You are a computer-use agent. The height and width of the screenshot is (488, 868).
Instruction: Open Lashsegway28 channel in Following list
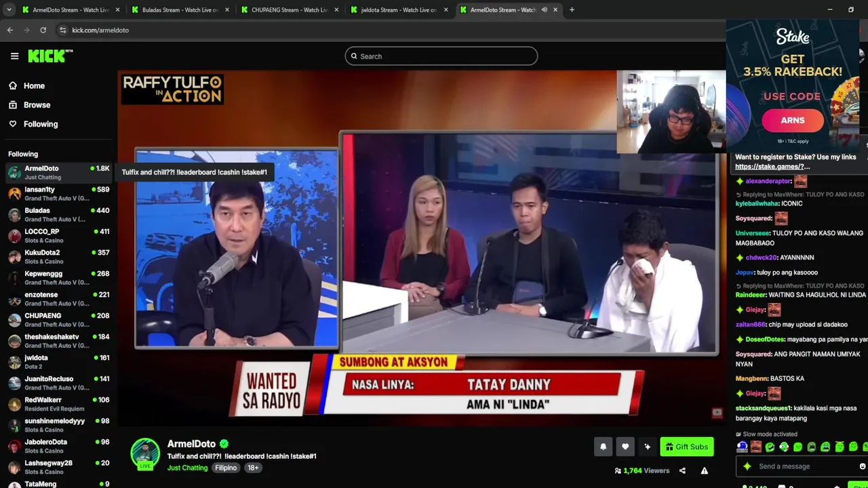(58, 467)
